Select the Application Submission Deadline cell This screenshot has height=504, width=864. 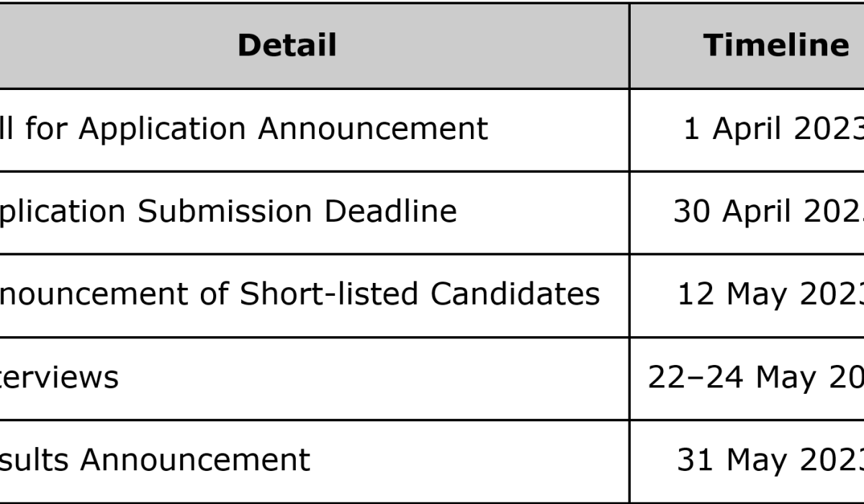pyautogui.click(x=315, y=212)
